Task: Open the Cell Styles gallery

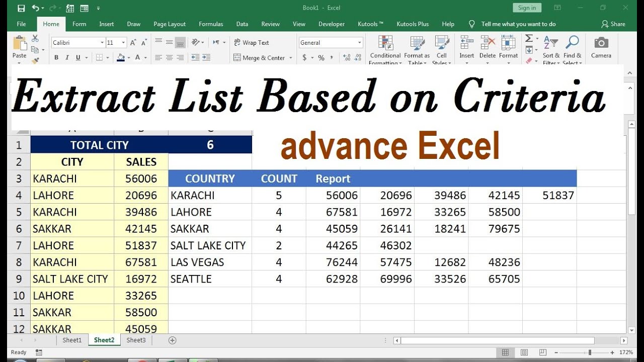Action: 441,50
